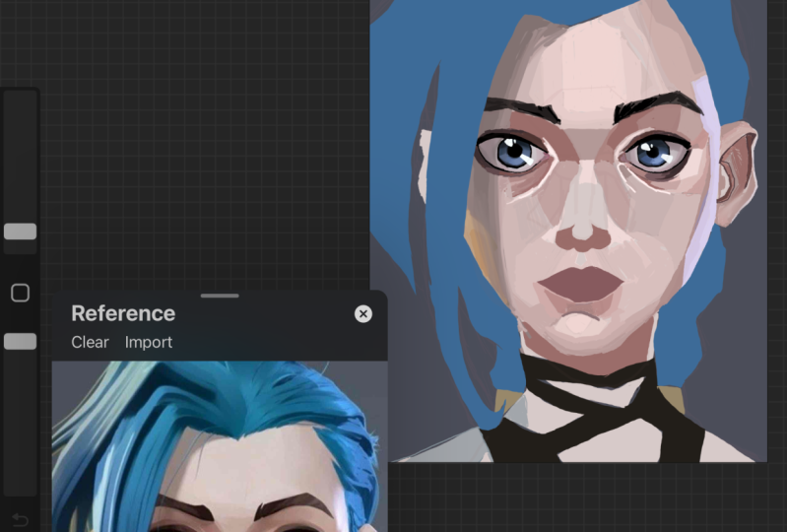The width and height of the screenshot is (787, 532).
Task: Tap the square modify button in sidebar
Action: point(20,293)
